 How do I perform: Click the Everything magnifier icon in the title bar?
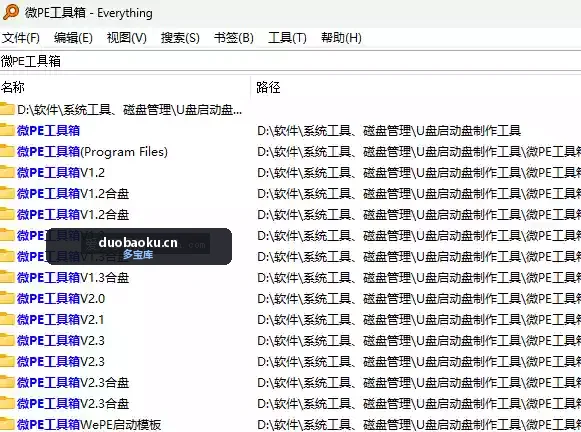tap(11, 12)
